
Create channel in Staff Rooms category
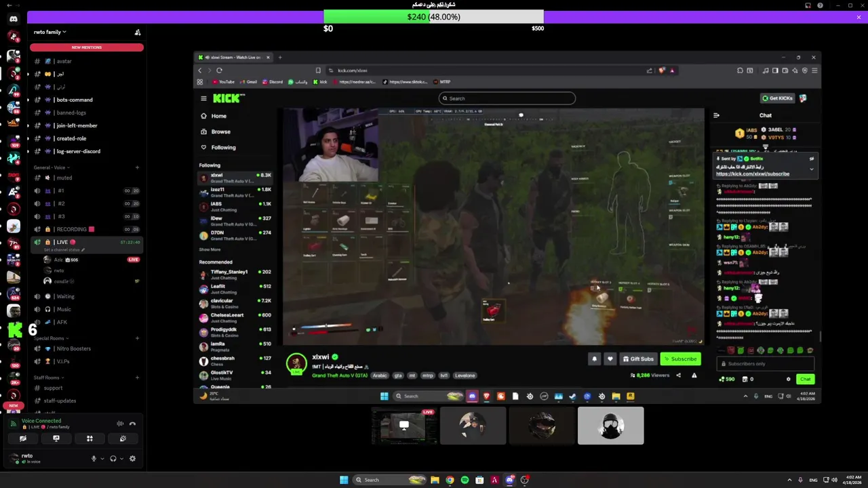[x=138, y=378]
